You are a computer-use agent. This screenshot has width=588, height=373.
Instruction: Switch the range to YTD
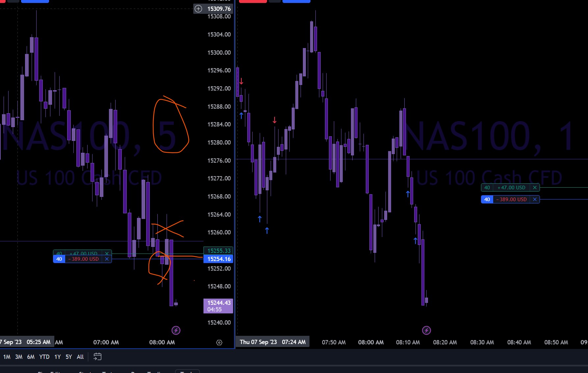tap(44, 357)
